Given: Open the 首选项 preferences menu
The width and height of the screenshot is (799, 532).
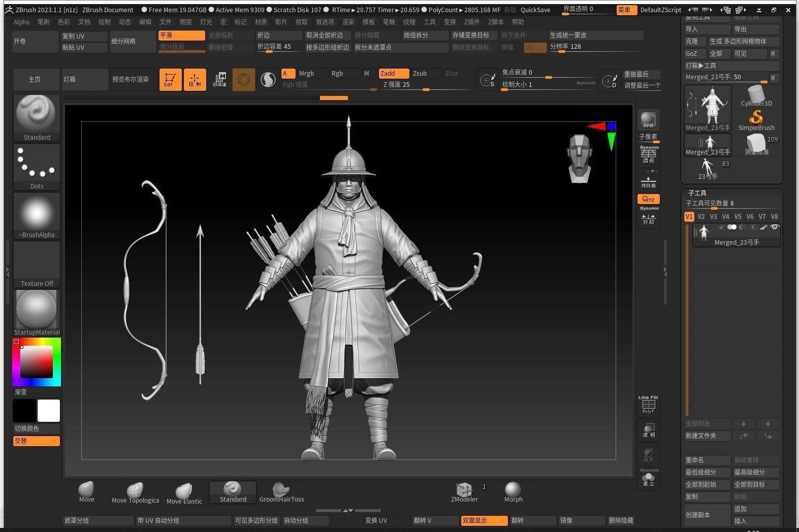Looking at the screenshot, I should click(325, 22).
